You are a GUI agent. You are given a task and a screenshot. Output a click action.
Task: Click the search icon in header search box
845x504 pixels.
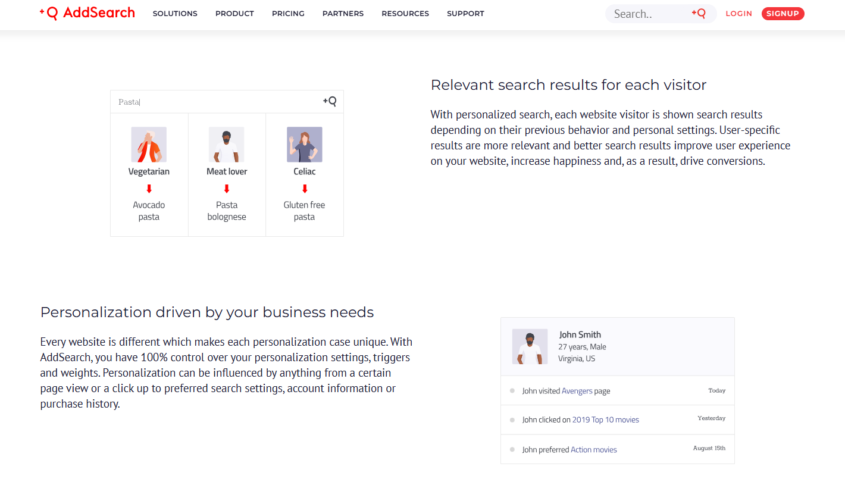[699, 13]
